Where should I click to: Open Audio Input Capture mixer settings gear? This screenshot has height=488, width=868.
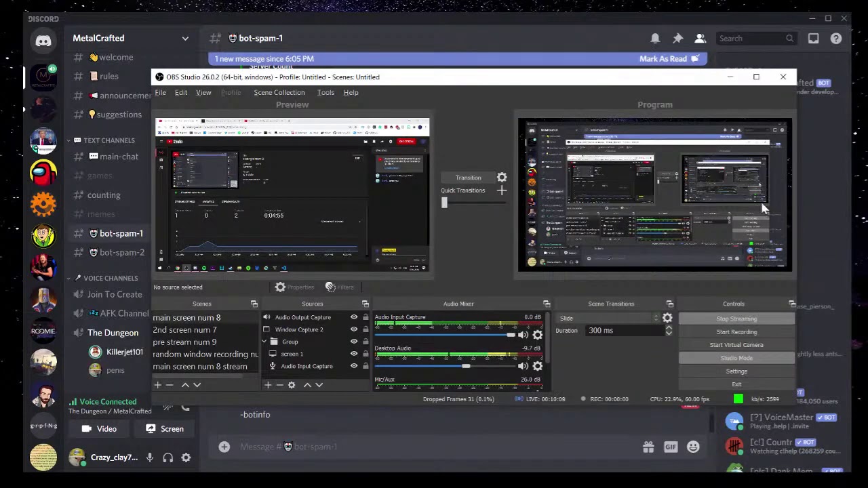pyautogui.click(x=537, y=335)
